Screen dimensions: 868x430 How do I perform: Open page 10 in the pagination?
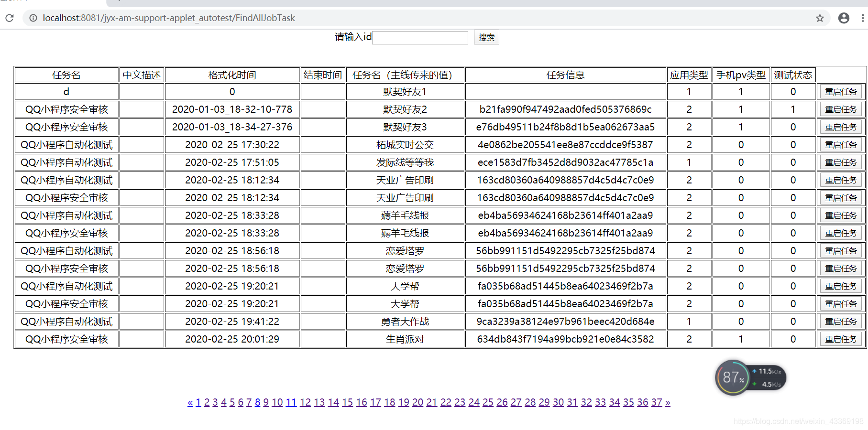(277, 402)
